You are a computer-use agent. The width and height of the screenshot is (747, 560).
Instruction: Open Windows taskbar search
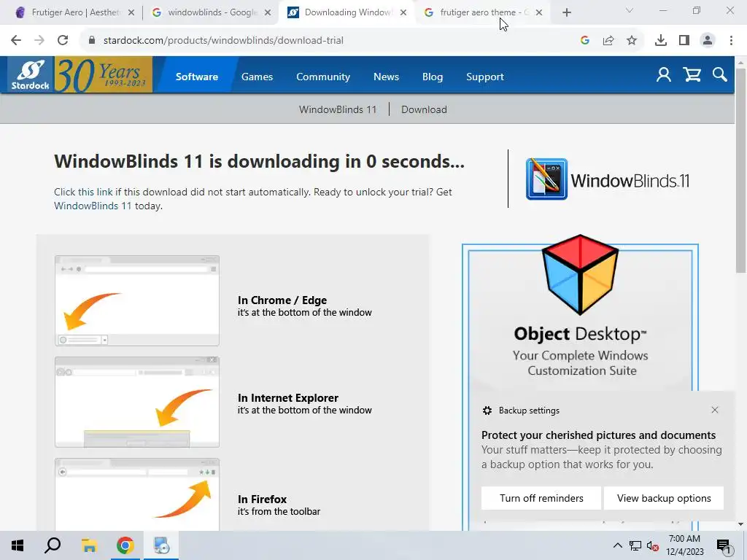[53, 545]
